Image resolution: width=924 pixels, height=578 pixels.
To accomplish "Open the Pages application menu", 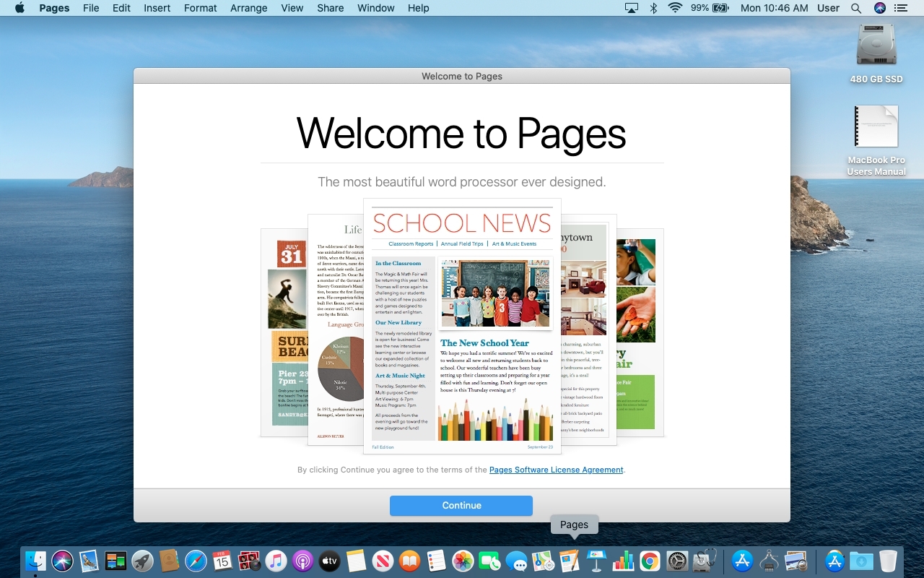I will [x=54, y=8].
